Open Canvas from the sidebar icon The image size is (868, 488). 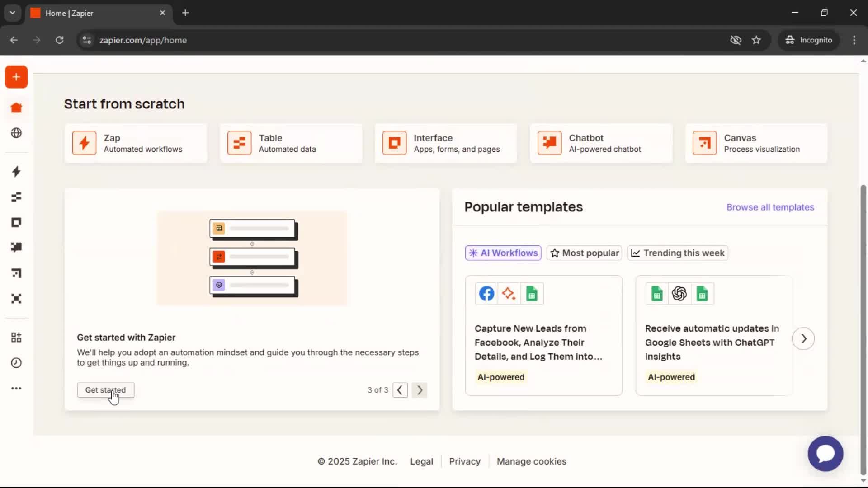pyautogui.click(x=16, y=273)
